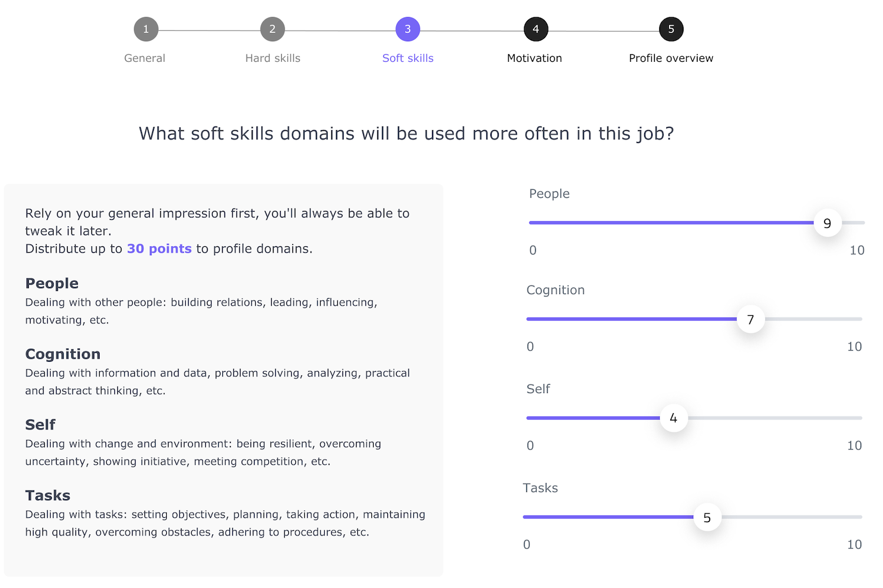Click the Tasks slider handle showing 5
This screenshot has height=588, width=883.
[707, 517]
